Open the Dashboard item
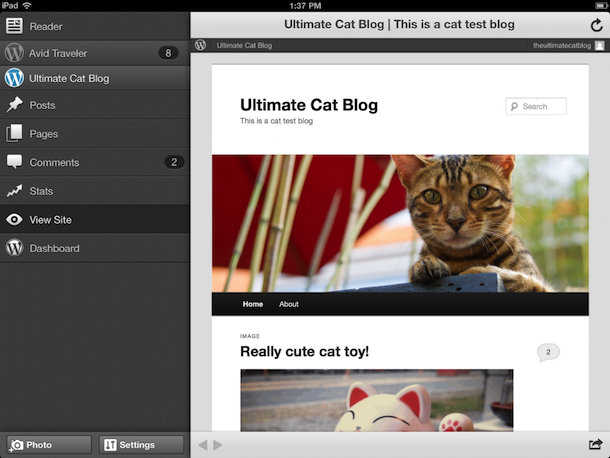Viewport: 610px width, 458px height. tap(95, 248)
